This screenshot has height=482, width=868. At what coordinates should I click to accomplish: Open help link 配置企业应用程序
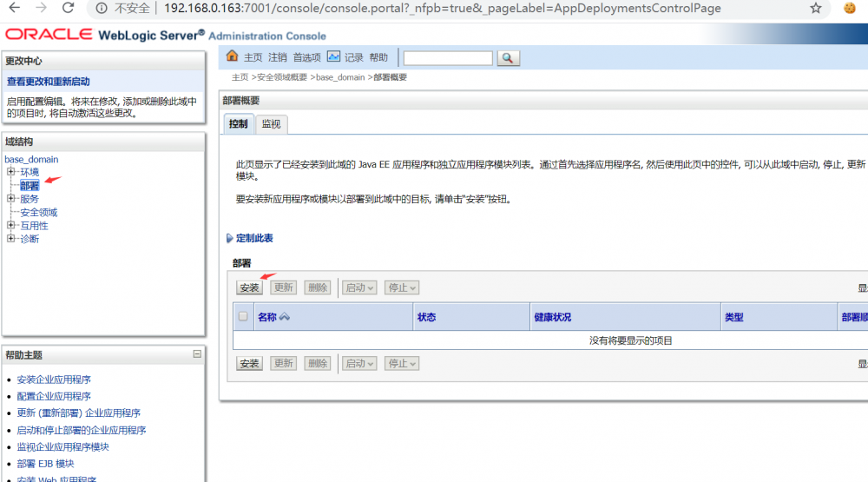(54, 396)
